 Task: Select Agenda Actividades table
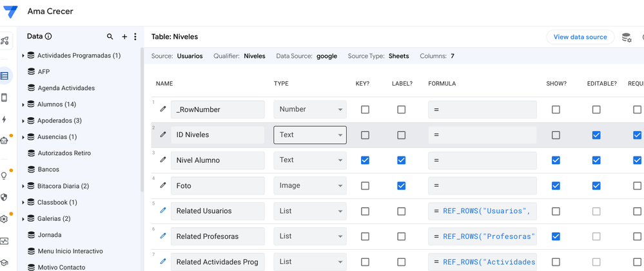point(66,88)
